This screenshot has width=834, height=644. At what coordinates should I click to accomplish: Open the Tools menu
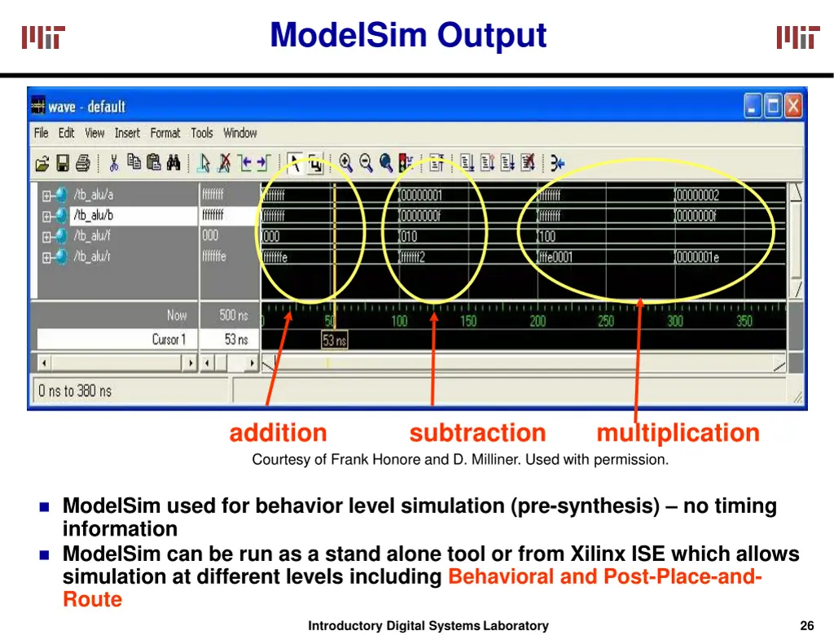(x=202, y=133)
